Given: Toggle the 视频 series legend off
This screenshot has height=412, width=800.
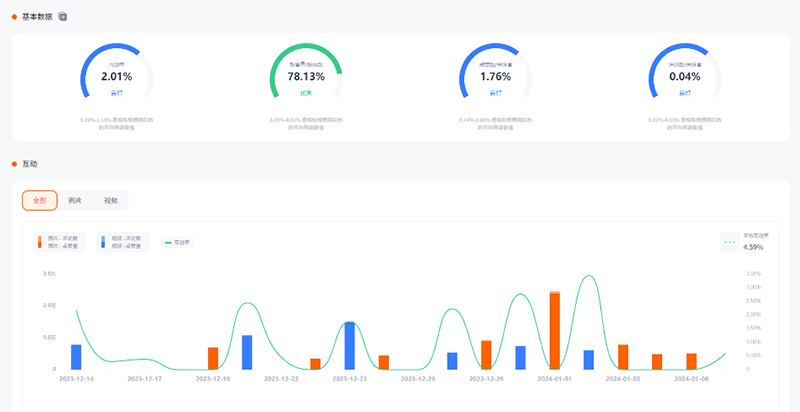Looking at the screenshot, I should pyautogui.click(x=124, y=241).
